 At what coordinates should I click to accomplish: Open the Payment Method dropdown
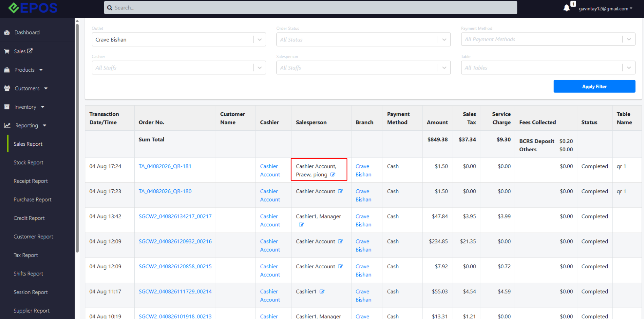coord(548,39)
